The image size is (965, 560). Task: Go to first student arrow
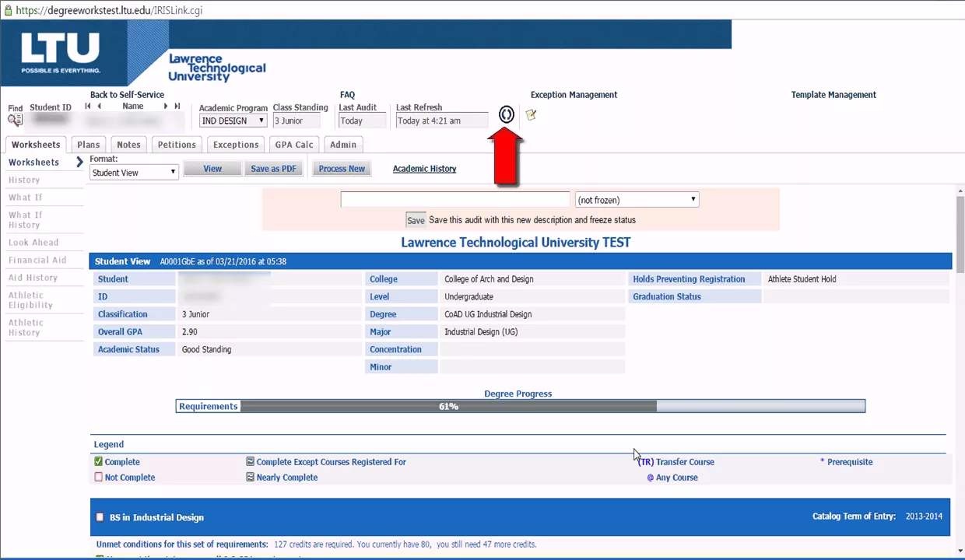pyautogui.click(x=88, y=106)
